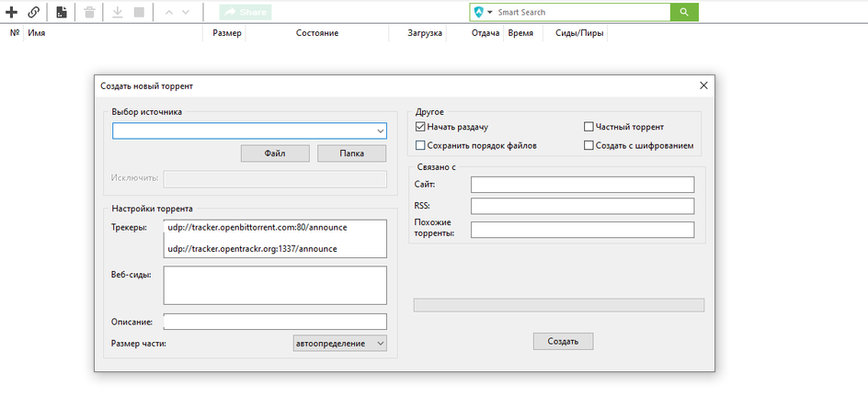This screenshot has height=408, width=868.
Task: Enable the Частный торрент checkbox
Action: [x=588, y=127]
